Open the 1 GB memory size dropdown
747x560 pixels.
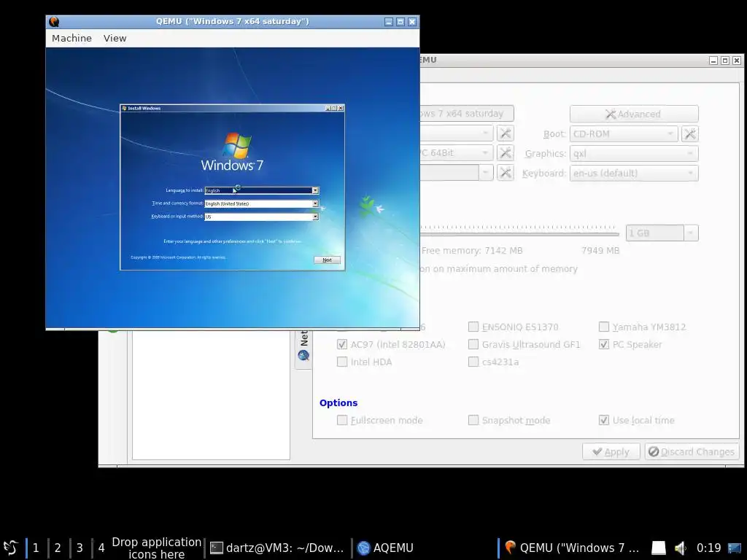662,233
